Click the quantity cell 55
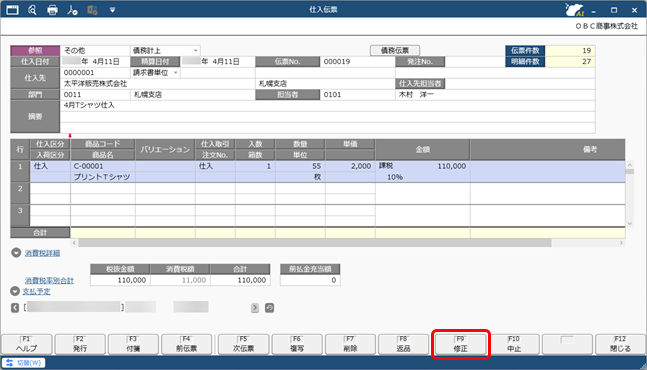 click(300, 166)
